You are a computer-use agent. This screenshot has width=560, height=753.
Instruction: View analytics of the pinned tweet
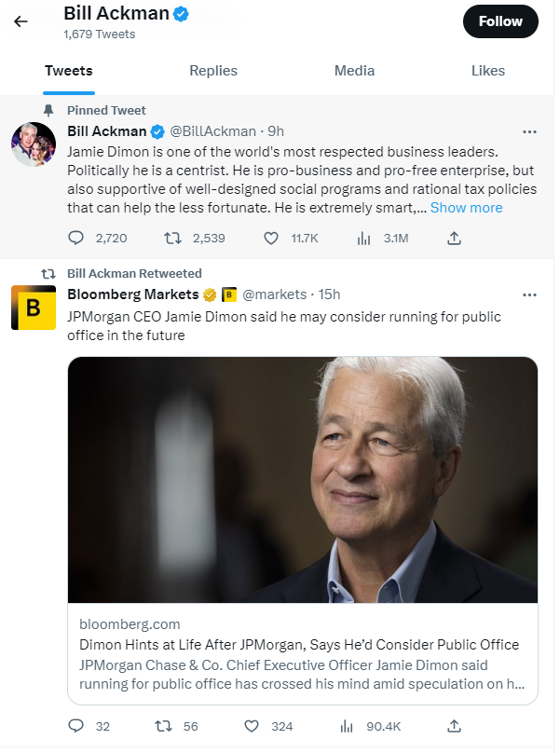[364, 239]
